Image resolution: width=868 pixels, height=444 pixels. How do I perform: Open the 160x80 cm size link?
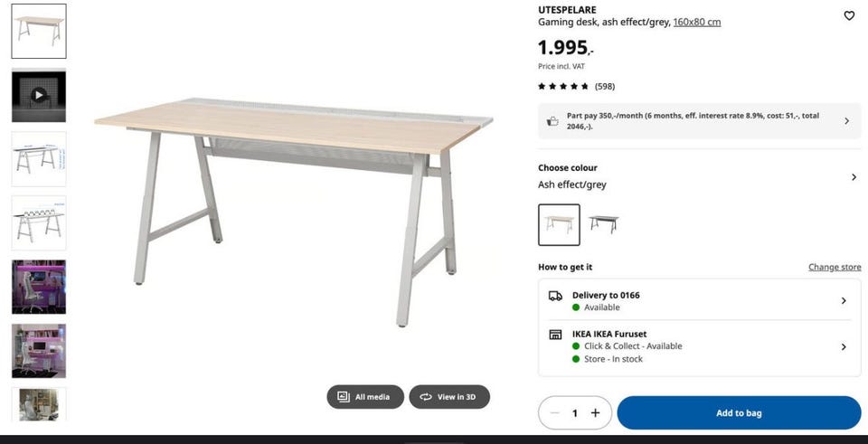click(x=697, y=22)
